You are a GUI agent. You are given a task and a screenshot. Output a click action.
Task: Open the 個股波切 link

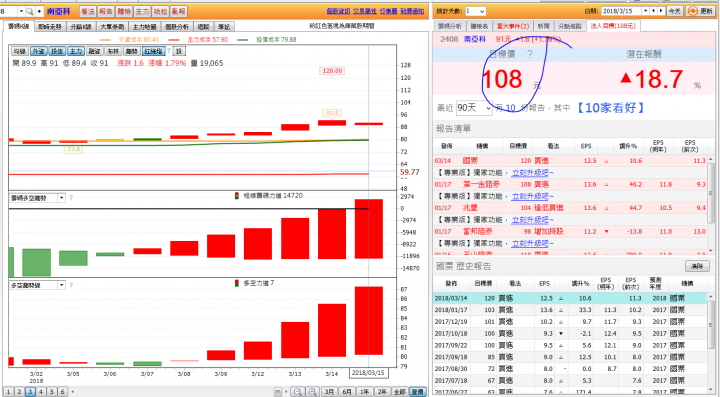point(338,11)
